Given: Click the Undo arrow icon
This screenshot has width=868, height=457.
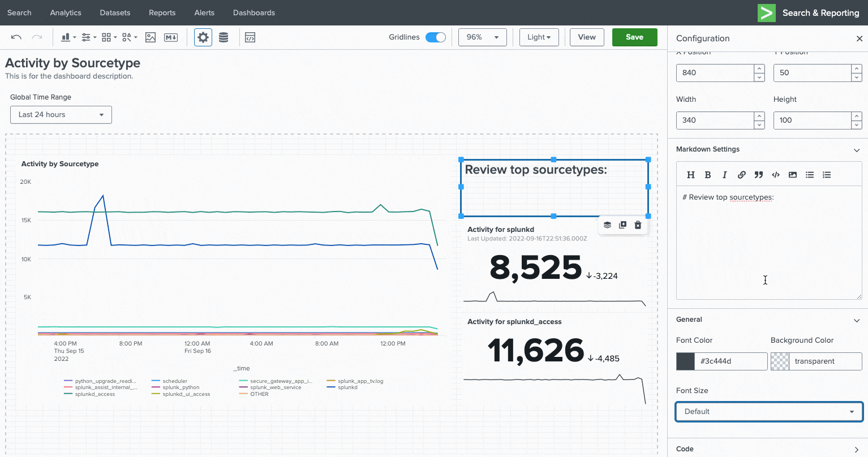Looking at the screenshot, I should tap(16, 37).
